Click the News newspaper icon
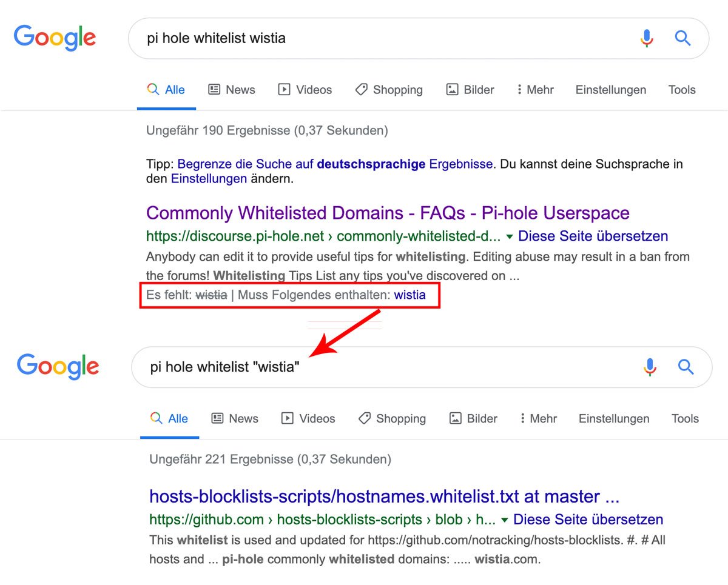Viewport: 728px width, 585px height. click(214, 89)
